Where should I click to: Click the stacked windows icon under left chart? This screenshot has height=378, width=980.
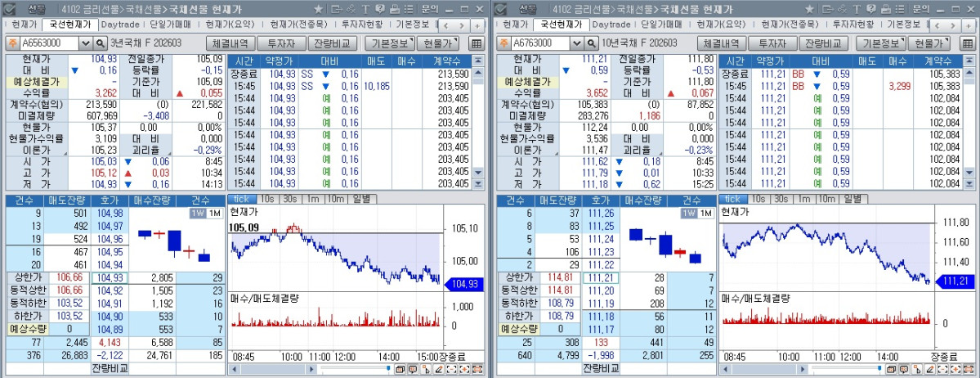click(x=400, y=369)
